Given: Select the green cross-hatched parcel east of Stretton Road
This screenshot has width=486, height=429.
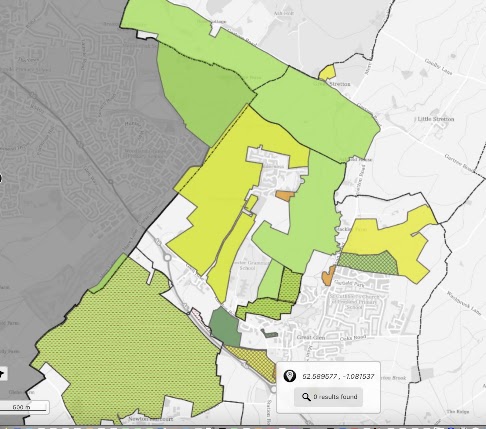Looking at the screenshot, I should [x=368, y=263].
